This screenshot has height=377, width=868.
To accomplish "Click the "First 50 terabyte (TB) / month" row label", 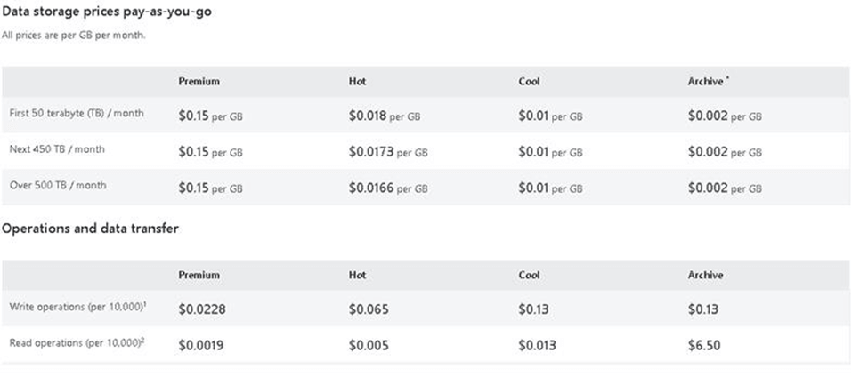I will [77, 114].
